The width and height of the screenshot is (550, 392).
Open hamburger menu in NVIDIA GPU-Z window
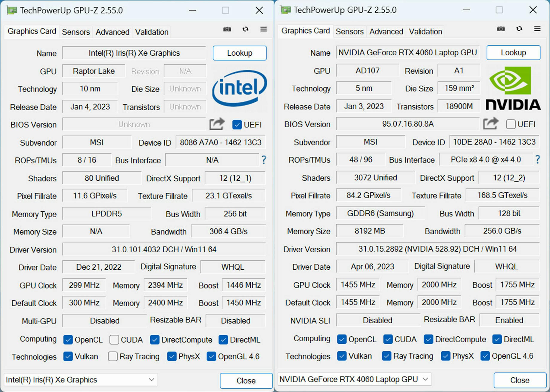click(538, 29)
